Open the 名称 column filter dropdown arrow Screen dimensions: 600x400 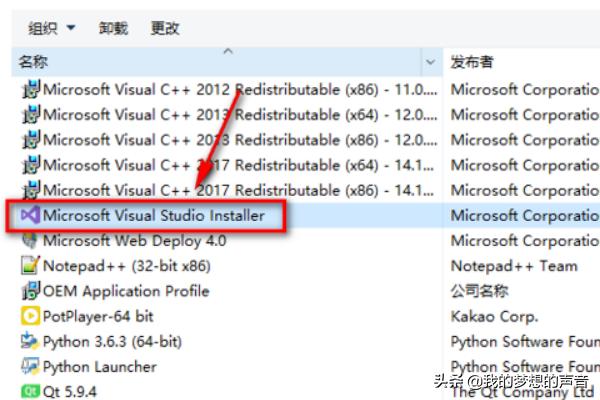tap(431, 62)
